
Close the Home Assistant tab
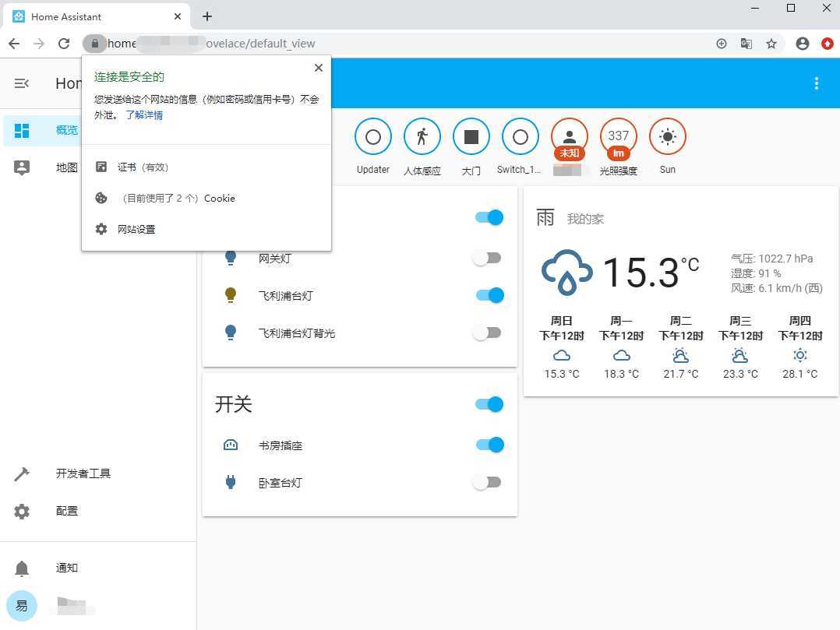point(178,16)
